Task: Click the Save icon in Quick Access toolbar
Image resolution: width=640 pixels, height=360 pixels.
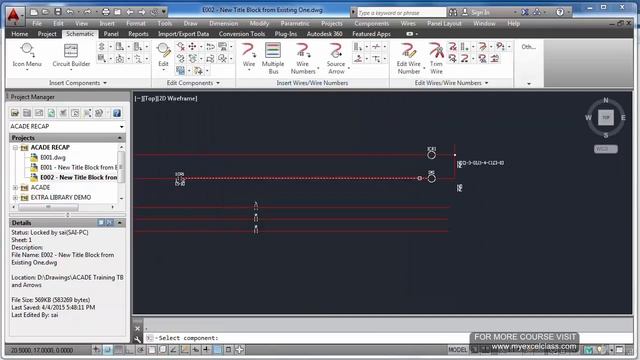Action: [x=58, y=12]
